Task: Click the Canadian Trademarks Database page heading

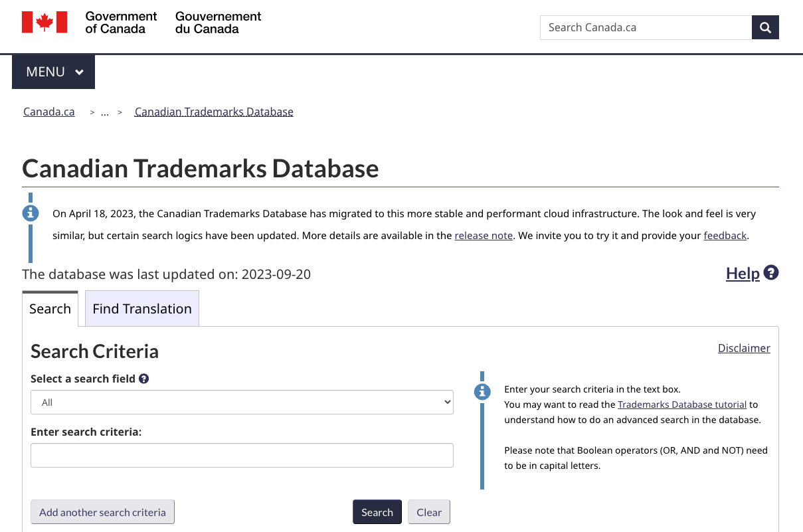Action: pyautogui.click(x=201, y=169)
